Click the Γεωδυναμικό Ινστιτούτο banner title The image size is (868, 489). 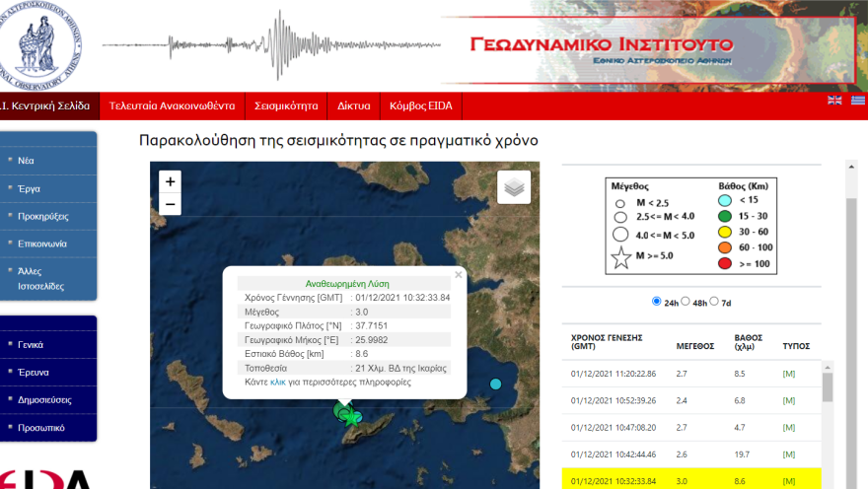tap(602, 44)
